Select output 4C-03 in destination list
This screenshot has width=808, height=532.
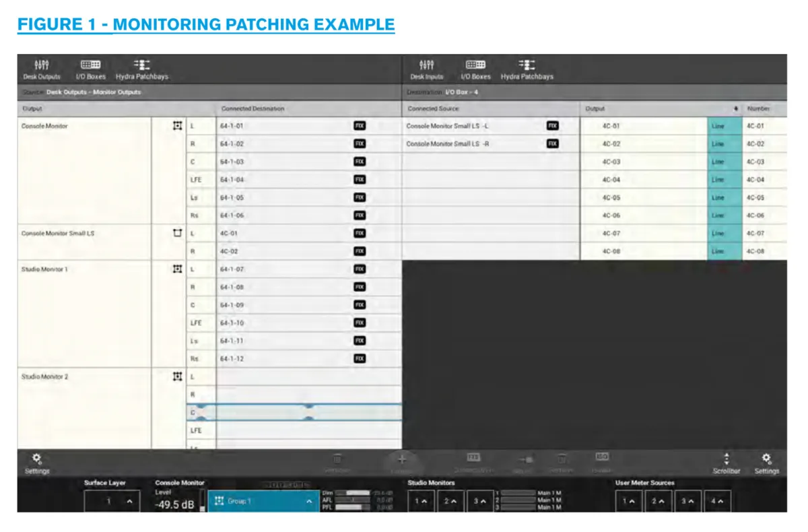[644, 162]
